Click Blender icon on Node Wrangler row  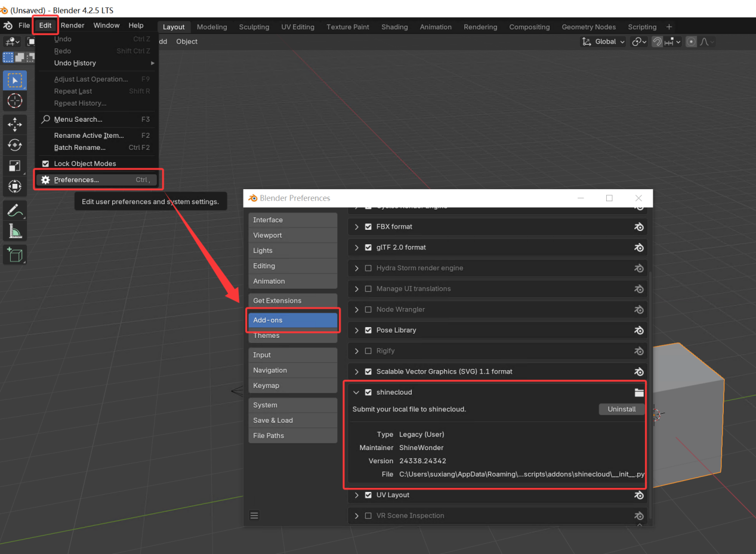(639, 309)
